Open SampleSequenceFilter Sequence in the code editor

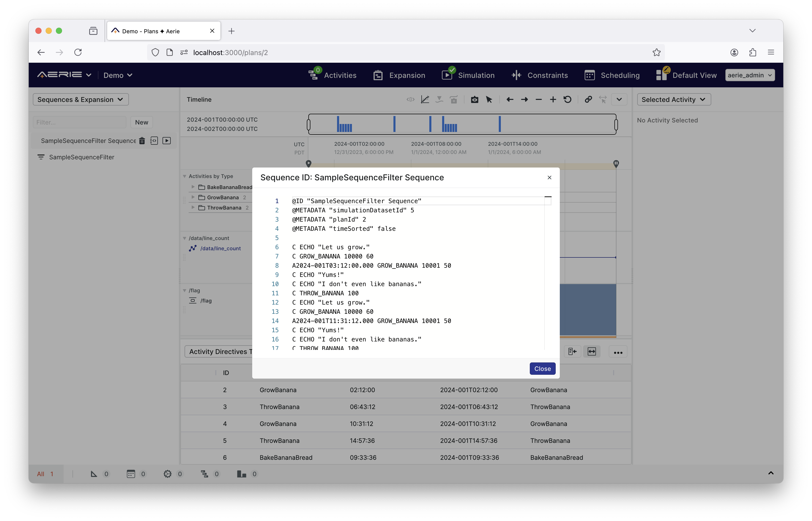coord(154,141)
